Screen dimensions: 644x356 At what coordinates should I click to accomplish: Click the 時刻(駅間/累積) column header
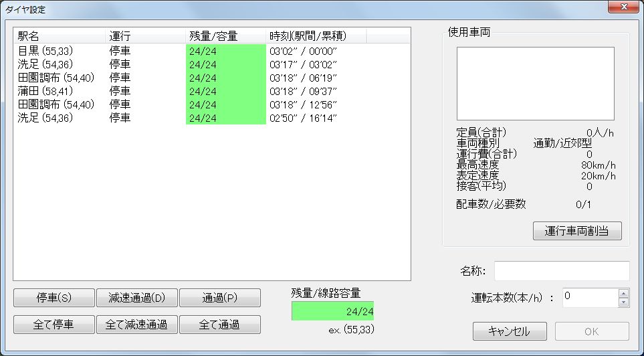tap(316, 36)
